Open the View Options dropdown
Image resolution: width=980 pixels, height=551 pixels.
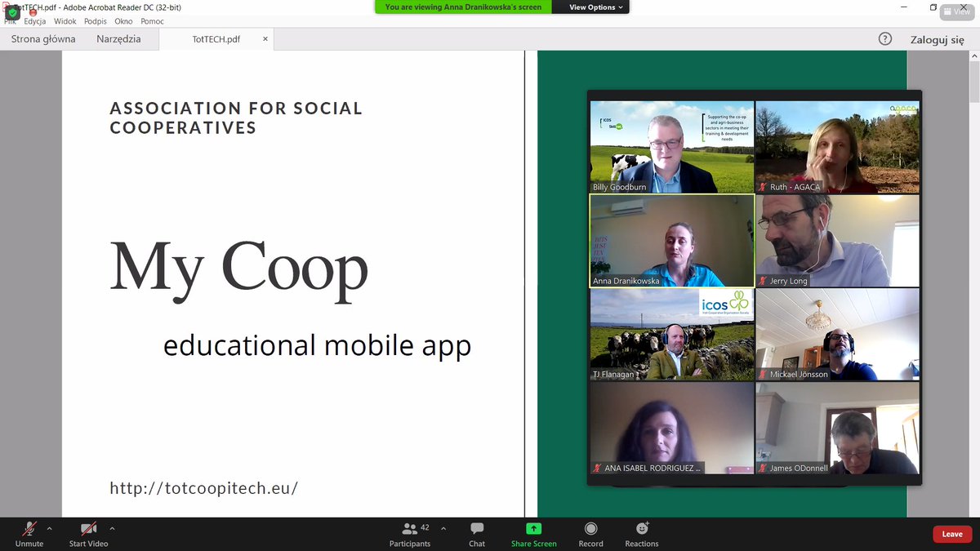pos(596,7)
